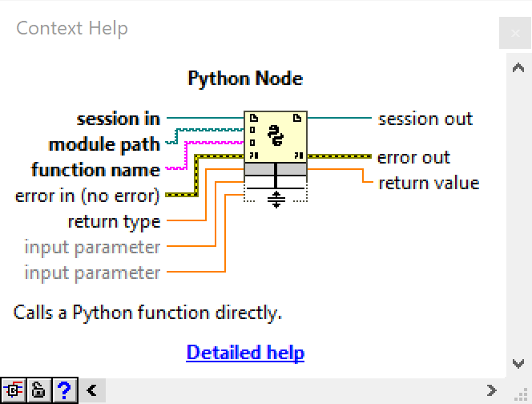
Task: Select the 'return type' terminal label
Action: point(114,222)
